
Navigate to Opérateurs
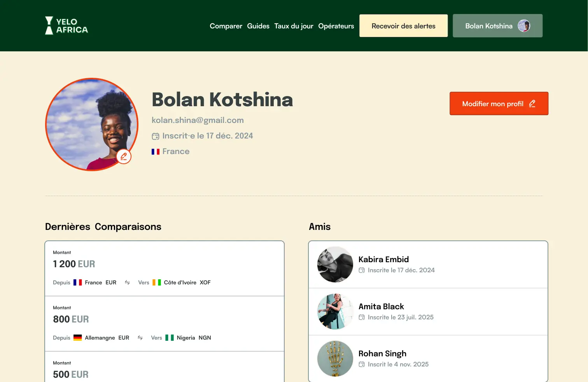point(336,26)
